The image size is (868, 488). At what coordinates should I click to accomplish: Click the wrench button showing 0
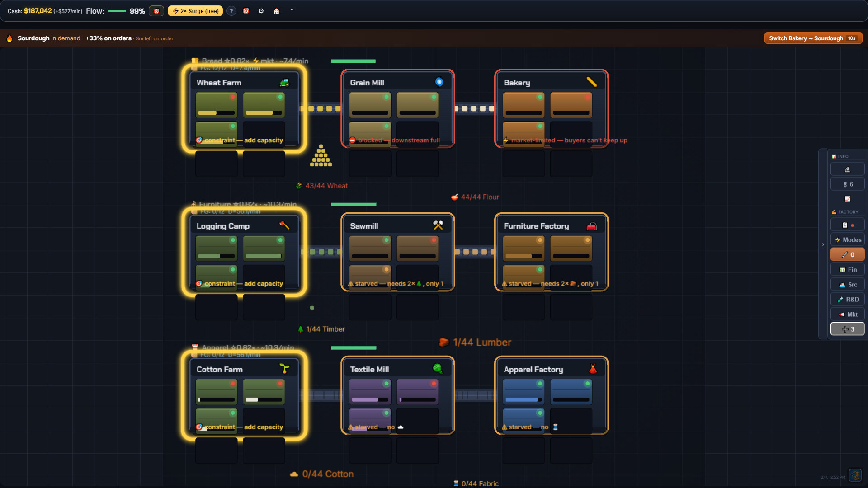847,255
